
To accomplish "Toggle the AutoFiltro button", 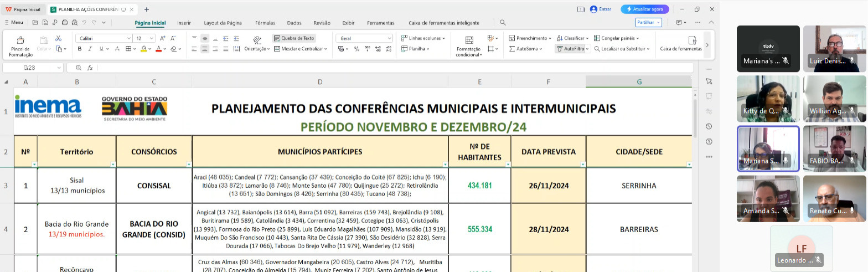I will coord(571,49).
